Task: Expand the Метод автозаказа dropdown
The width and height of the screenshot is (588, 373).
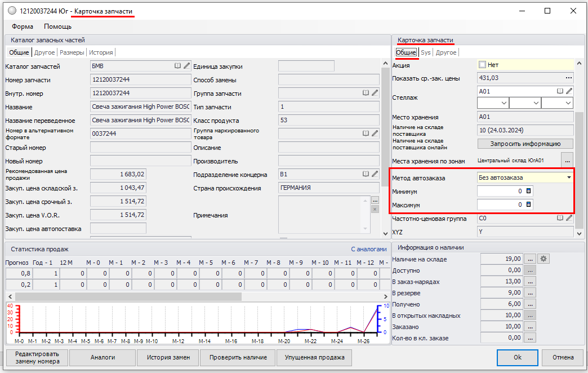Action: click(x=569, y=177)
